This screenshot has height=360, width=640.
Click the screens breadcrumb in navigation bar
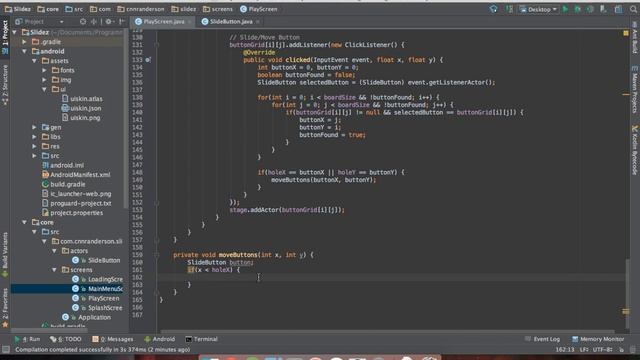click(218, 9)
